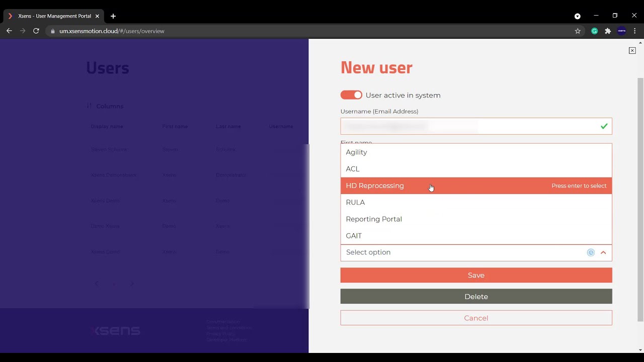Click the Columns sort icon

89,106
